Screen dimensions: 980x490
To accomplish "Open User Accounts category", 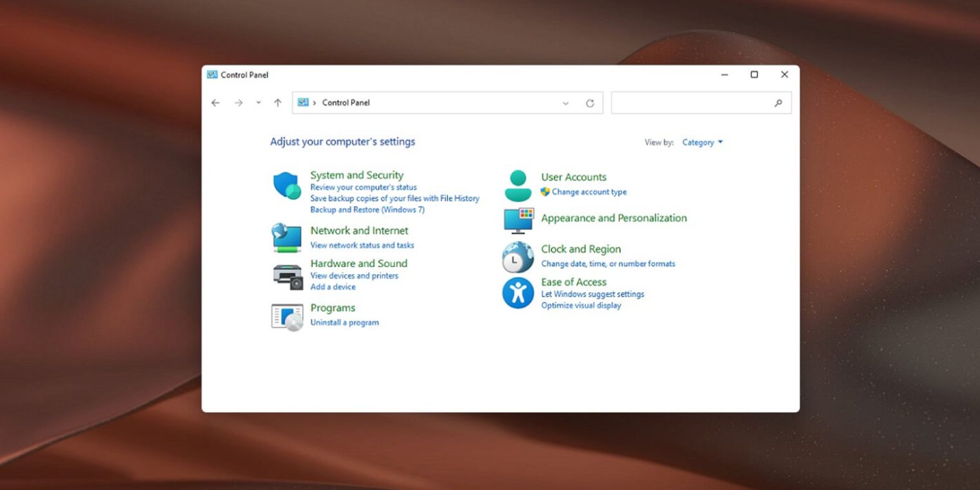I will [574, 177].
